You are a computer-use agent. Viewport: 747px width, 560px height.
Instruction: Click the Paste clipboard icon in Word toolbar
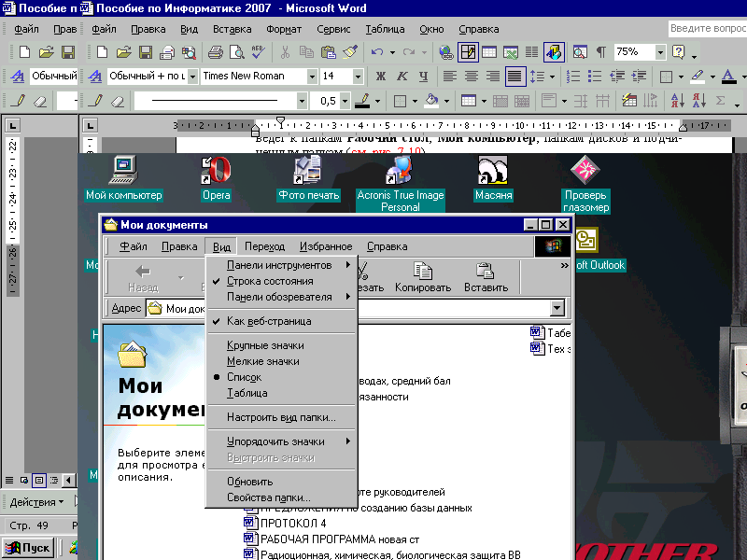(x=329, y=52)
